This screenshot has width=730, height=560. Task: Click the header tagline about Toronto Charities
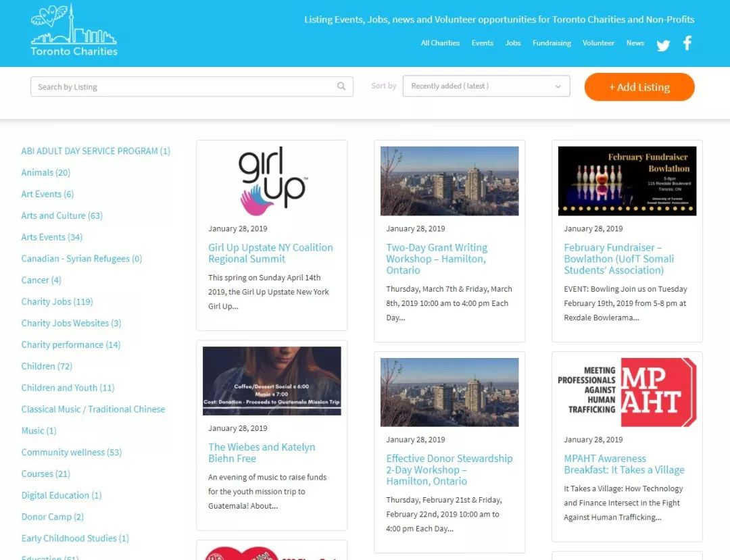(499, 20)
